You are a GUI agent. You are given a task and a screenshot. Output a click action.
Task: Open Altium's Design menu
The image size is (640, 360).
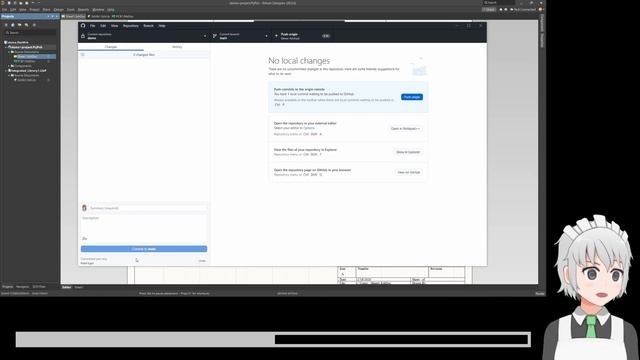tap(59, 9)
